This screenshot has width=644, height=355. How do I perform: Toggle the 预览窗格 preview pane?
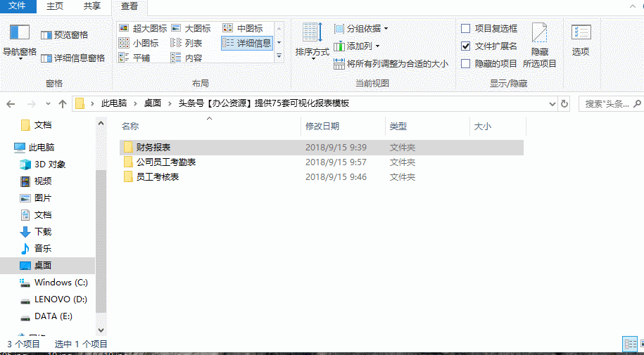[x=65, y=35]
